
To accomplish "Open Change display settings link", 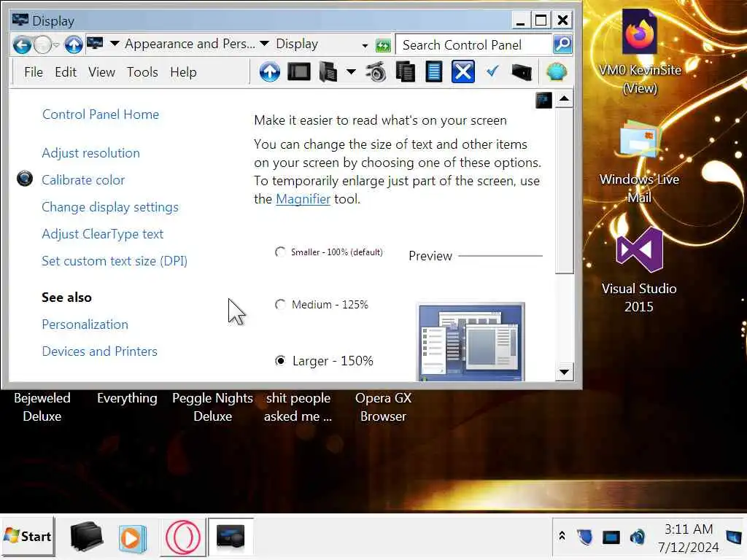I will coord(110,207).
